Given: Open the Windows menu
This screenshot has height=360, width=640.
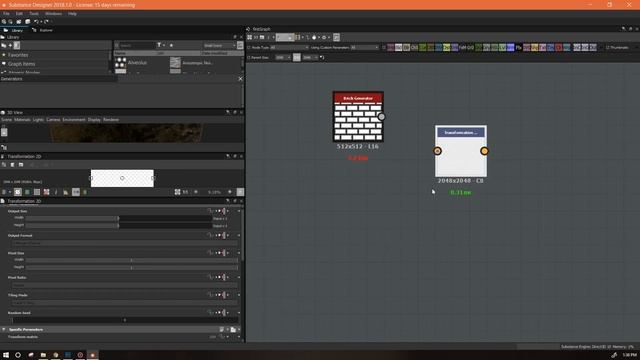Looking at the screenshot, I should tap(53, 13).
